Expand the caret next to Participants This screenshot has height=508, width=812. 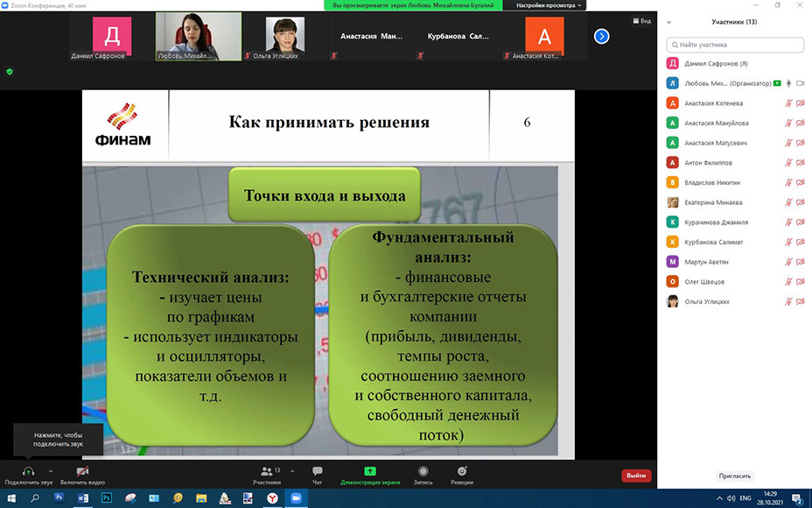[292, 471]
